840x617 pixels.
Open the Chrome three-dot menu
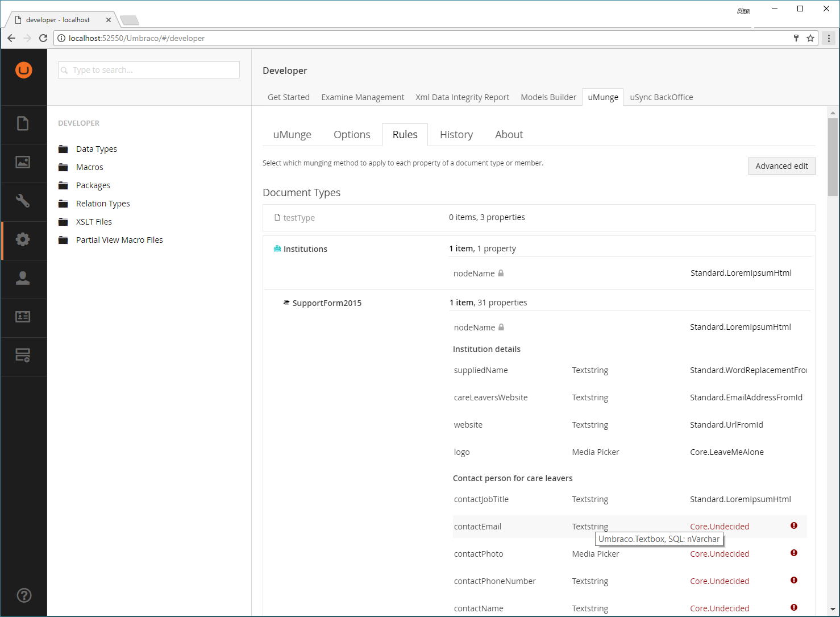click(x=829, y=38)
